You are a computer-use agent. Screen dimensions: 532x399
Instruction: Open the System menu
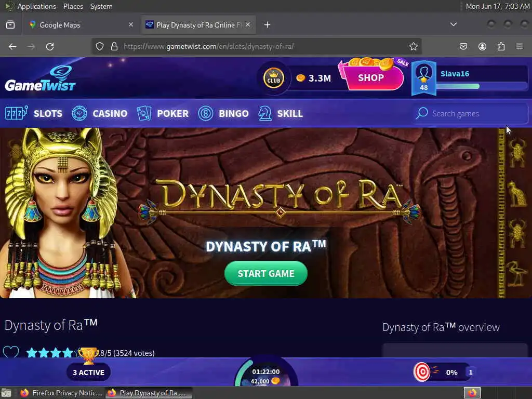click(101, 6)
